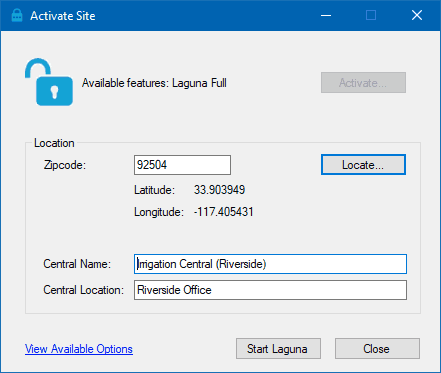Minimize the Activate Site window
Viewport: 441px width, 373px height.
click(x=326, y=15)
